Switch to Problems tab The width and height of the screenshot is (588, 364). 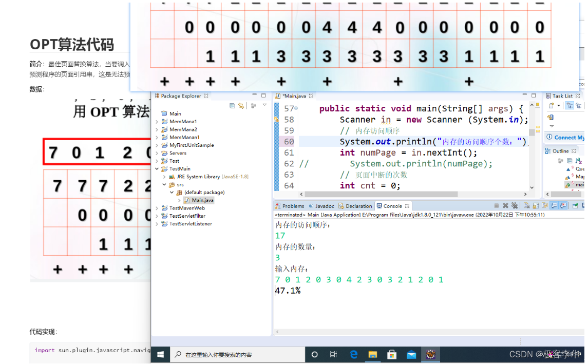(289, 206)
